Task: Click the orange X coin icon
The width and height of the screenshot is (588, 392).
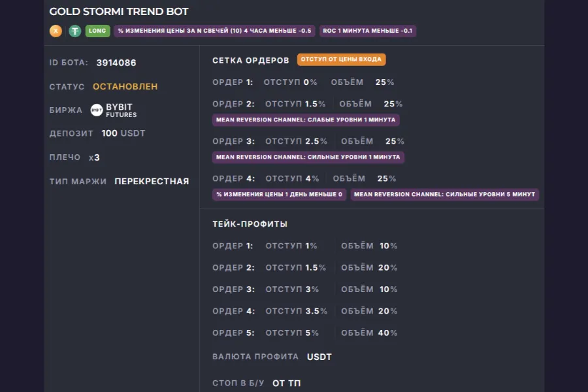Action: click(56, 31)
